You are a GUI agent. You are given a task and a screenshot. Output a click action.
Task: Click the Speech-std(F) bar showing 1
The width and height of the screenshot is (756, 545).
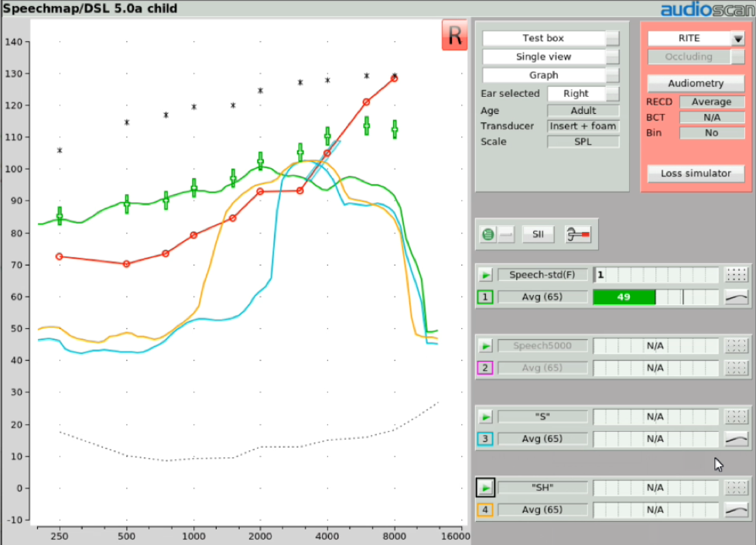(655, 275)
